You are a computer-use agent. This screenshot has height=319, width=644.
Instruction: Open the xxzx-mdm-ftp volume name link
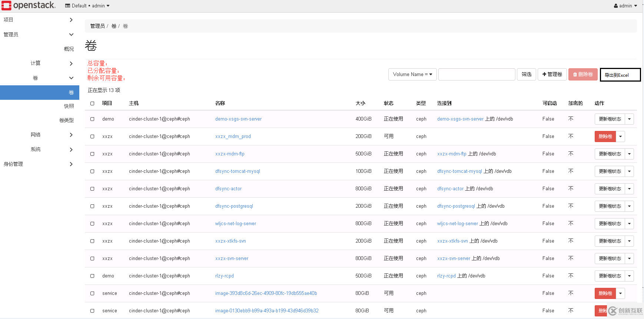pos(230,154)
